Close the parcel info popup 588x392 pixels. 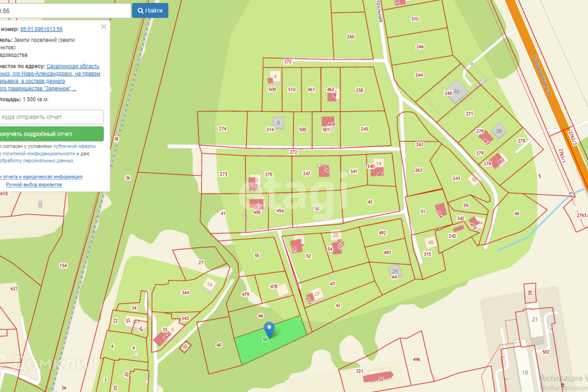[104, 26]
